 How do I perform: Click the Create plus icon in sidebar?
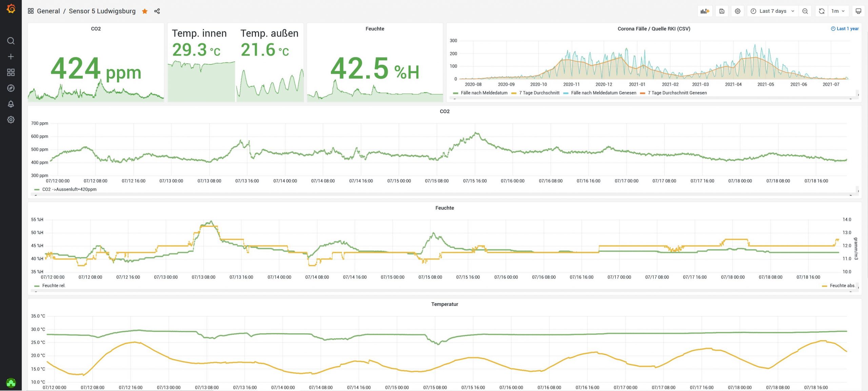coord(11,57)
